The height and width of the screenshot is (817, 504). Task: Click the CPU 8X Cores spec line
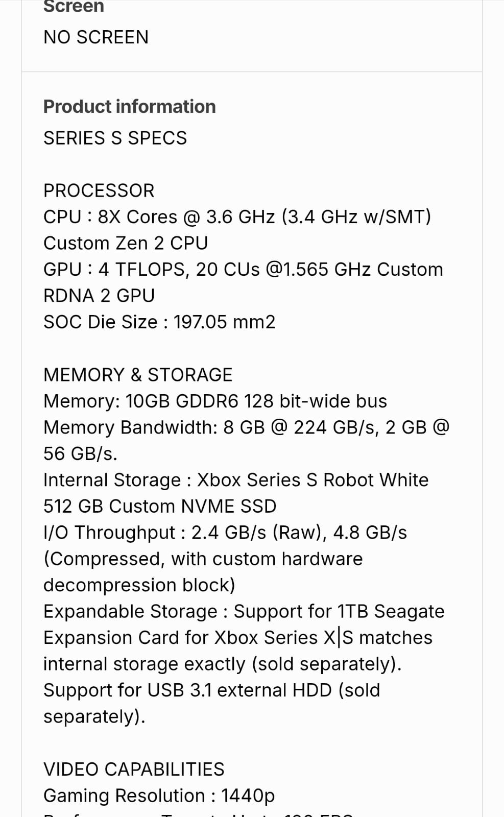[237, 217]
